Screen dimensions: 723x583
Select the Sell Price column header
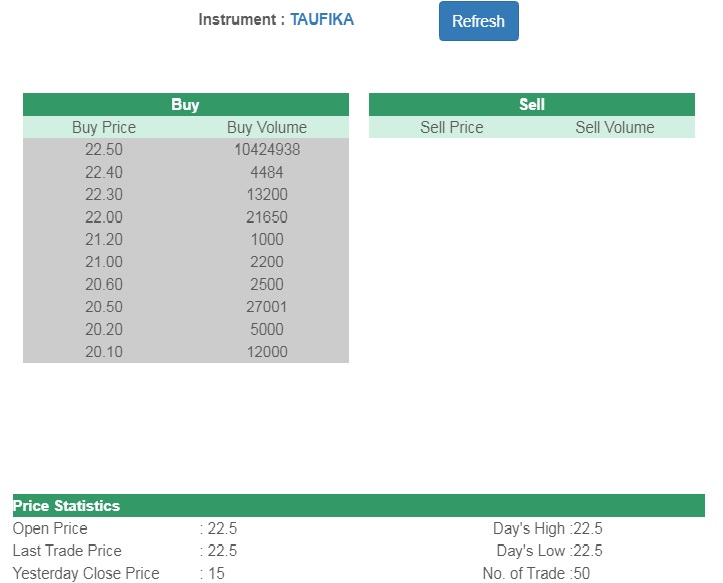point(451,127)
